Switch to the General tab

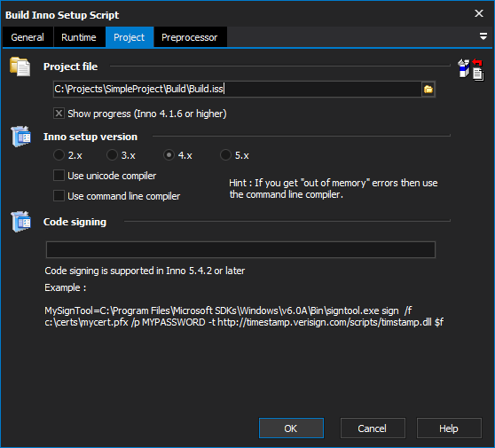click(x=27, y=37)
